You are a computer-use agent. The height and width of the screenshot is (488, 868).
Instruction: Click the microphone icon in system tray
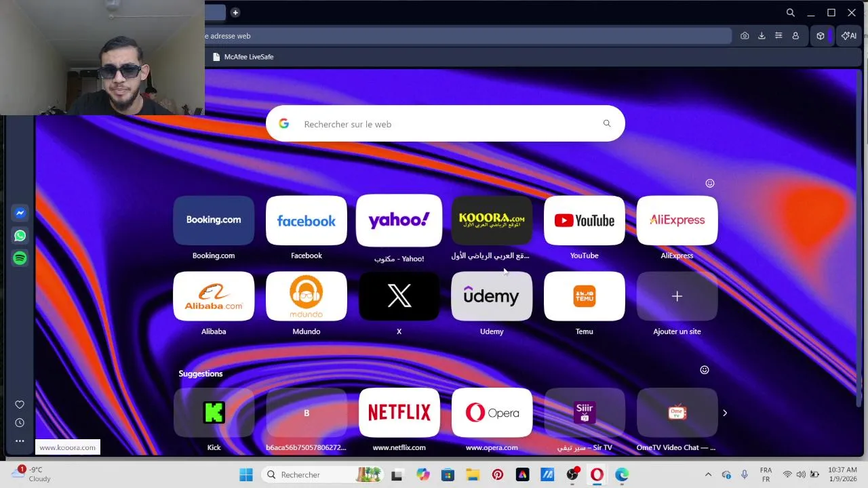[x=745, y=474]
